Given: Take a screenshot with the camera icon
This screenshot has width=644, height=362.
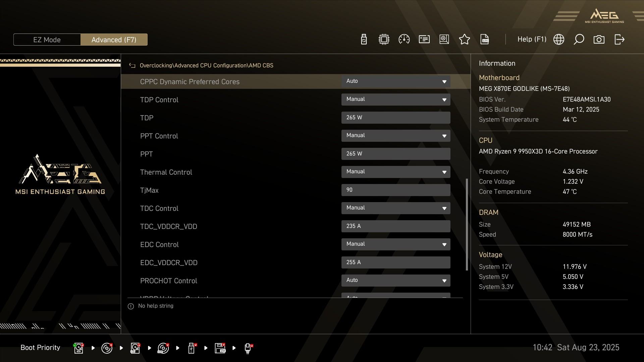Looking at the screenshot, I should tap(599, 40).
